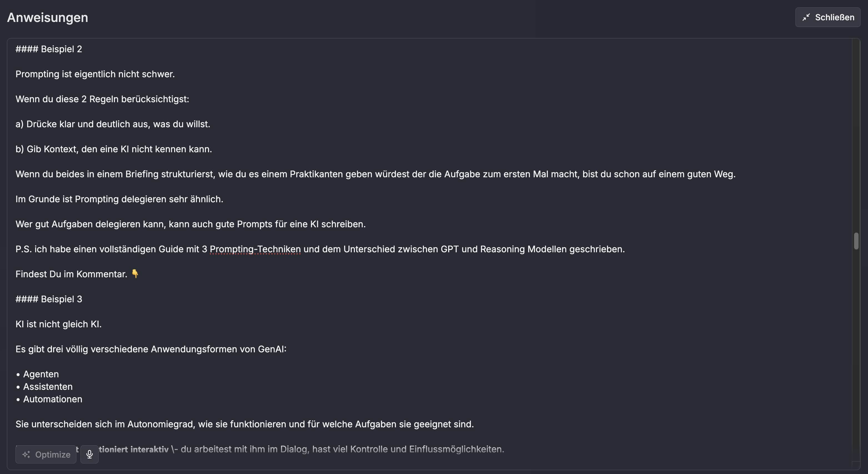The width and height of the screenshot is (868, 474).
Task: Click the collapse arrows icon beside Schließen
Action: [x=806, y=17]
